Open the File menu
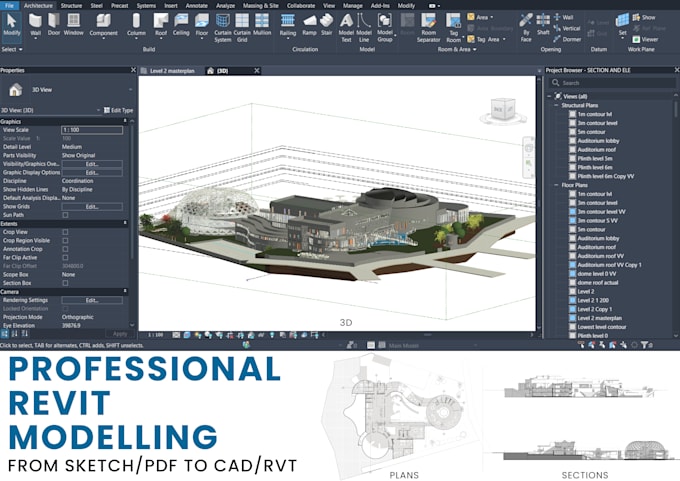680x481 pixels. 10,6
